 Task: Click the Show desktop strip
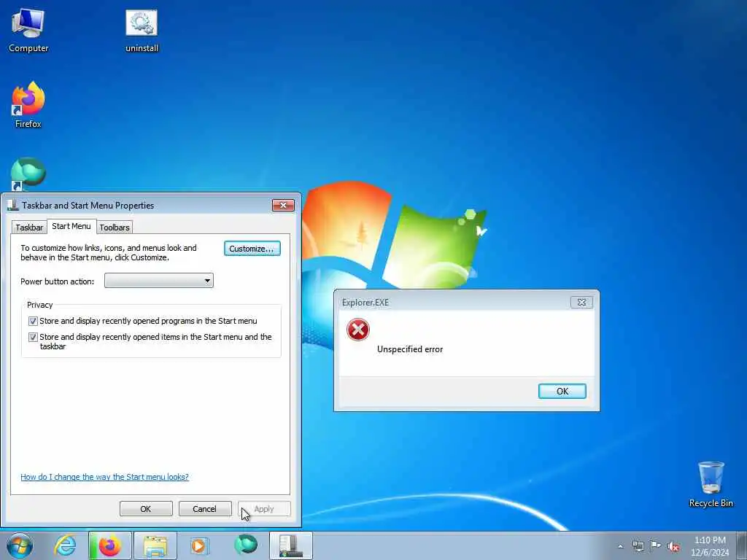tap(742, 546)
